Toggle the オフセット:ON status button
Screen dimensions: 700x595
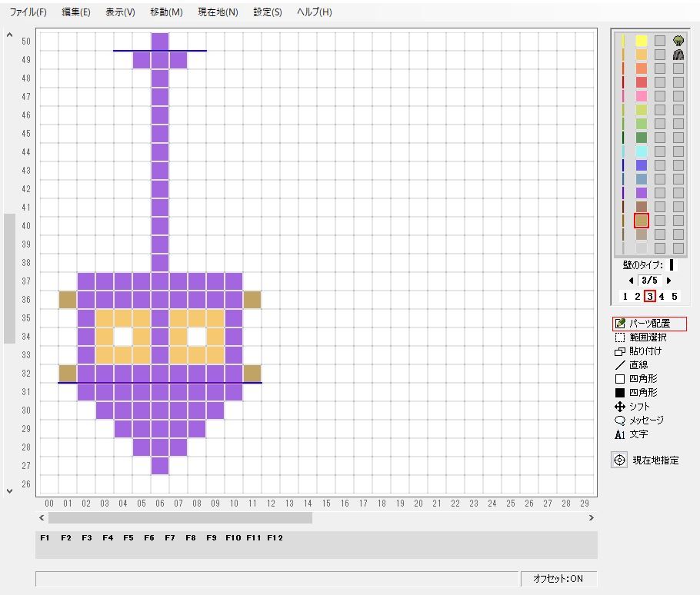tap(558, 579)
